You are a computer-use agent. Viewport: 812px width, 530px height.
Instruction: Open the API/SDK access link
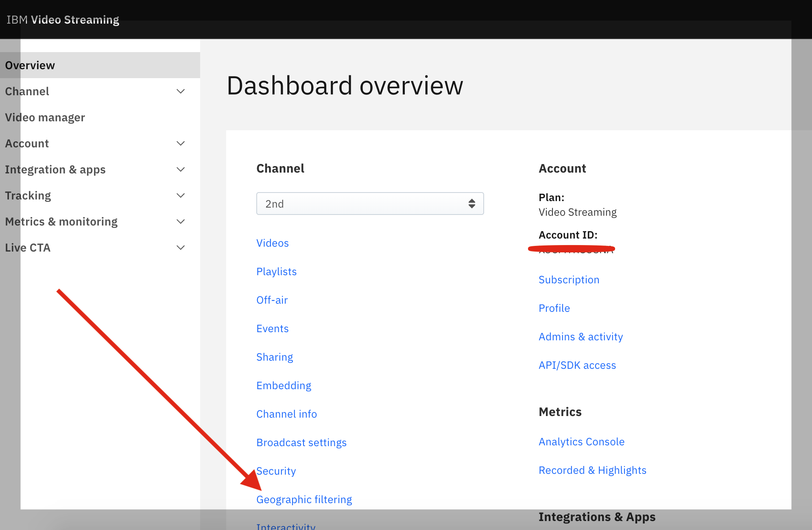tap(577, 365)
